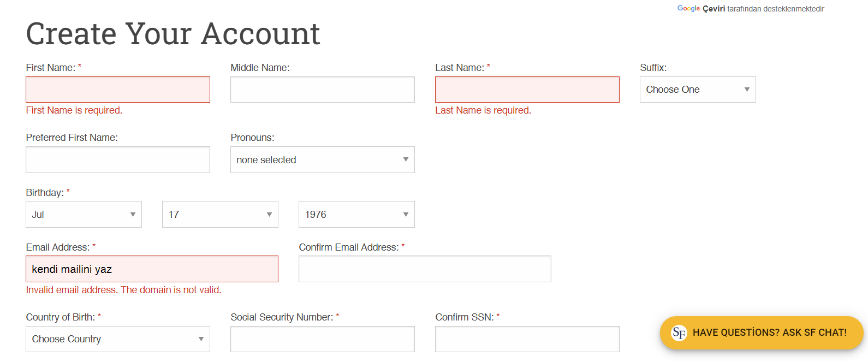This screenshot has height=362, width=868.
Task: Click the Social Security Number field
Action: pos(323,339)
